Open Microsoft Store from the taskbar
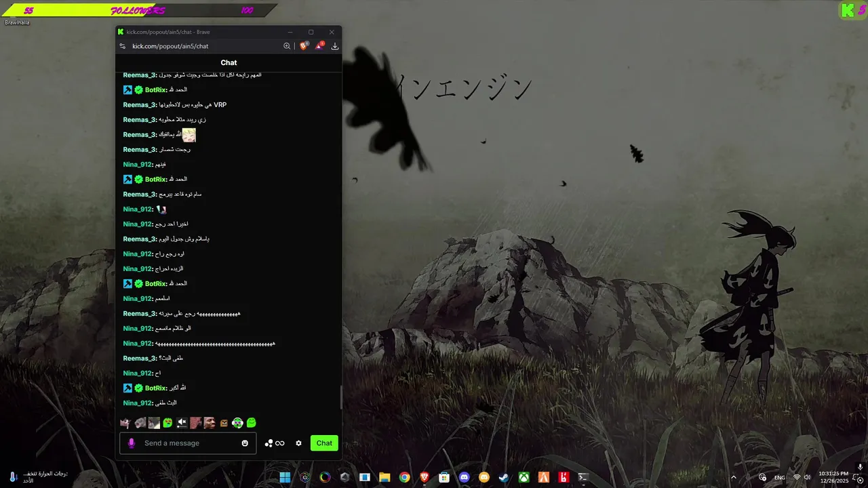868x488 pixels. pos(444,477)
